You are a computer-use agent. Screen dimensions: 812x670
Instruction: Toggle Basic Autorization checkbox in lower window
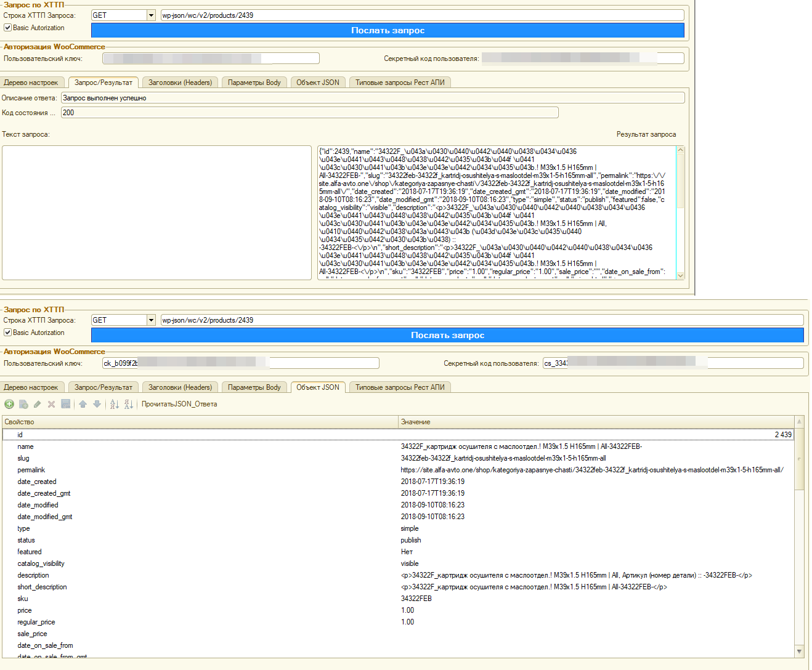tap(7, 333)
